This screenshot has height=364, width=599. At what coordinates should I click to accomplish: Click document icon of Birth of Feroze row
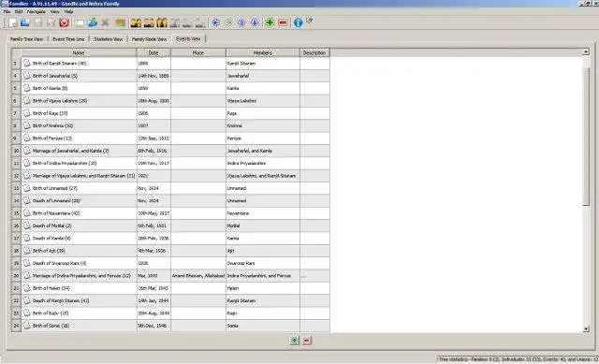tap(27, 138)
